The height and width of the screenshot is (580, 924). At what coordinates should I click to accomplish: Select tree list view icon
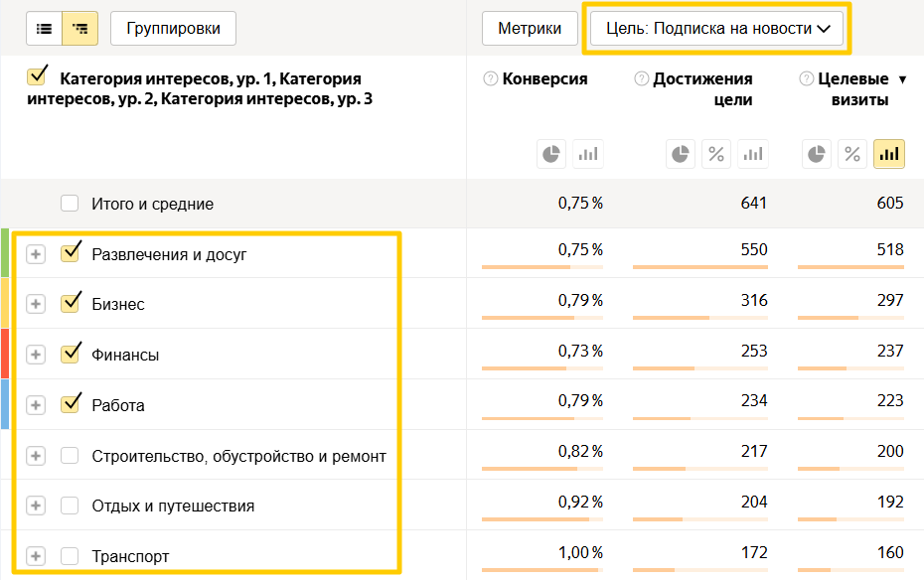[79, 29]
